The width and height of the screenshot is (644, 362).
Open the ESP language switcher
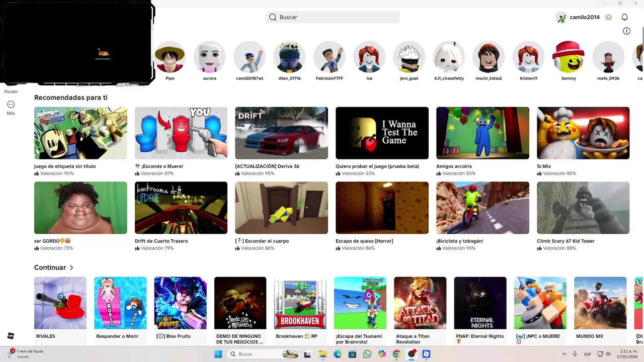pos(588,354)
